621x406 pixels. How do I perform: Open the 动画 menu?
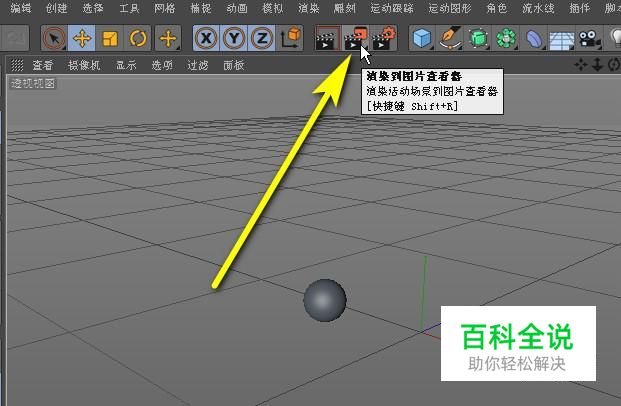[237, 8]
